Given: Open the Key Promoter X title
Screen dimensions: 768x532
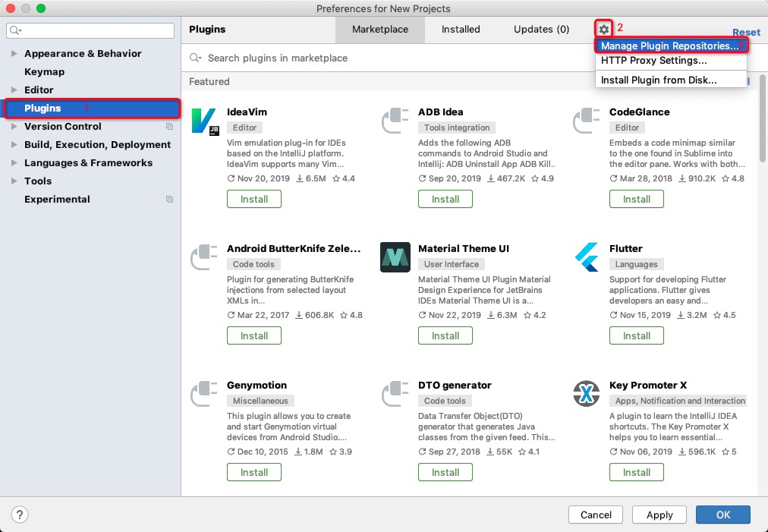Looking at the screenshot, I should pos(648,385).
